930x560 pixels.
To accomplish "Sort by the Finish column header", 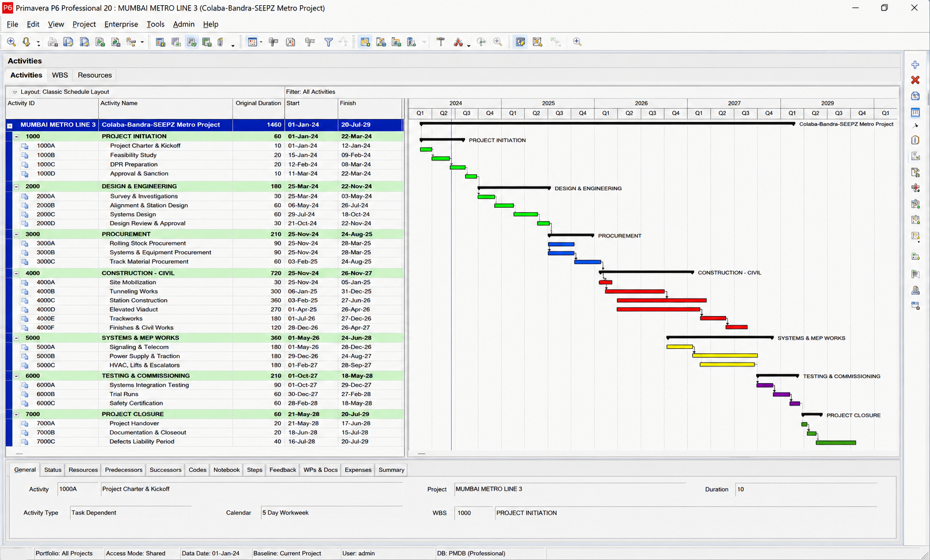I will click(370, 104).
